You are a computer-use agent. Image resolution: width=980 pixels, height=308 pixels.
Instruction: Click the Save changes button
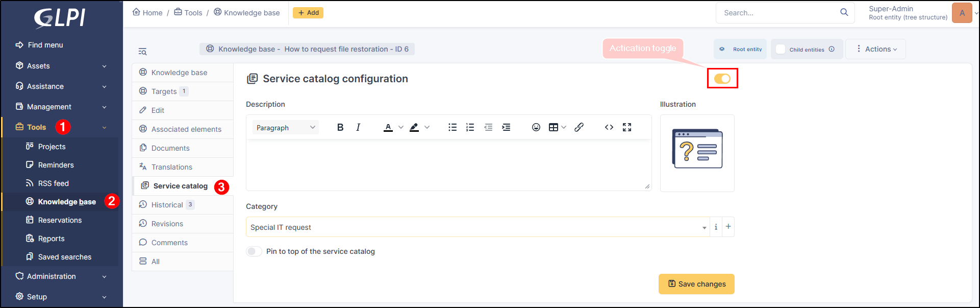(696, 284)
